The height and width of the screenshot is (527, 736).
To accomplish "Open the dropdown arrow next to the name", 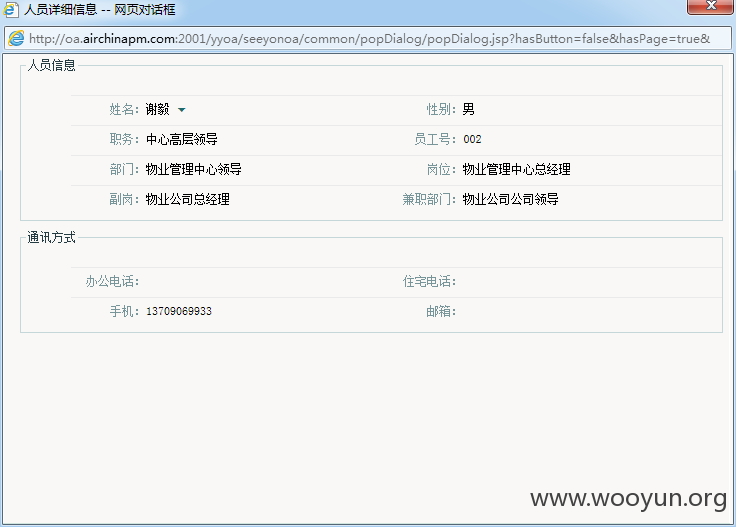I will click(x=182, y=110).
